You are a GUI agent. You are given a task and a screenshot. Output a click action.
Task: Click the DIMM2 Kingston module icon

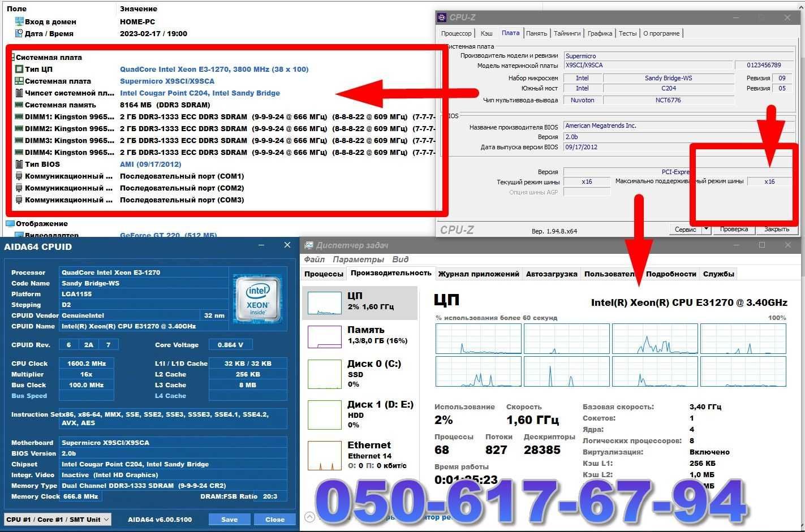[19, 129]
